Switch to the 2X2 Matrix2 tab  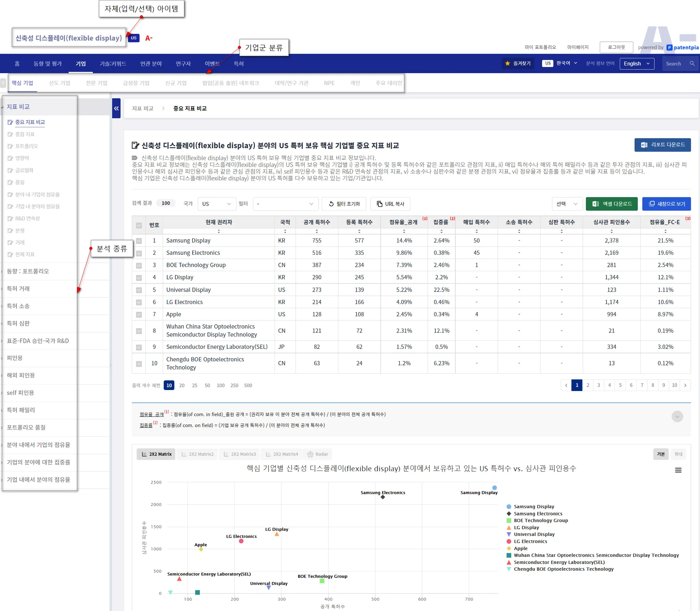pyautogui.click(x=198, y=454)
